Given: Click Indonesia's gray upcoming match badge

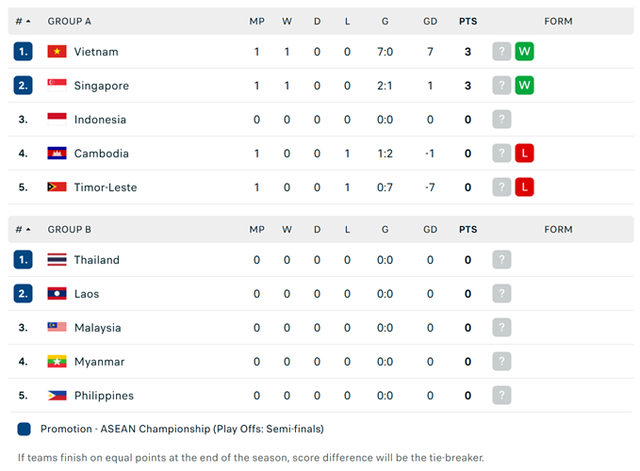Looking at the screenshot, I should 502,119.
